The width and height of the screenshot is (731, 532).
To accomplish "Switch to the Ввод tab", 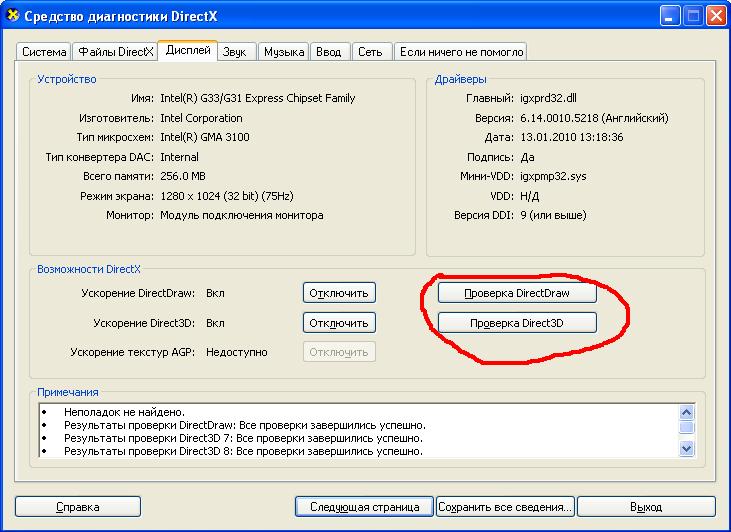I will pyautogui.click(x=329, y=52).
